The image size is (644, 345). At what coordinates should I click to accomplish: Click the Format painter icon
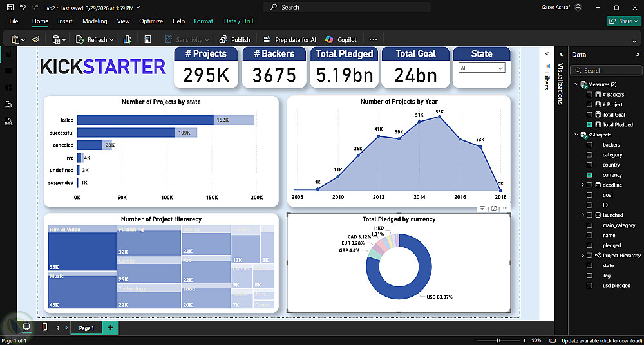click(x=35, y=39)
